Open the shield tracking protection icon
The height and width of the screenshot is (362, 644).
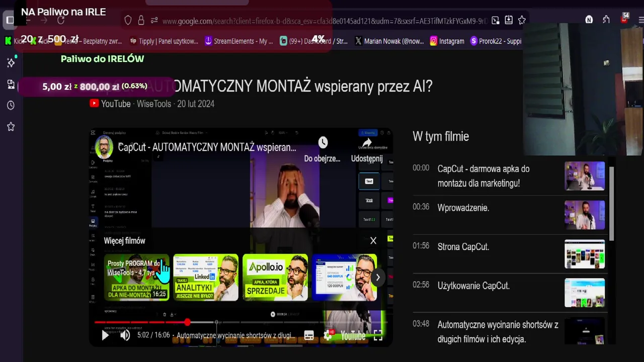coord(128,20)
